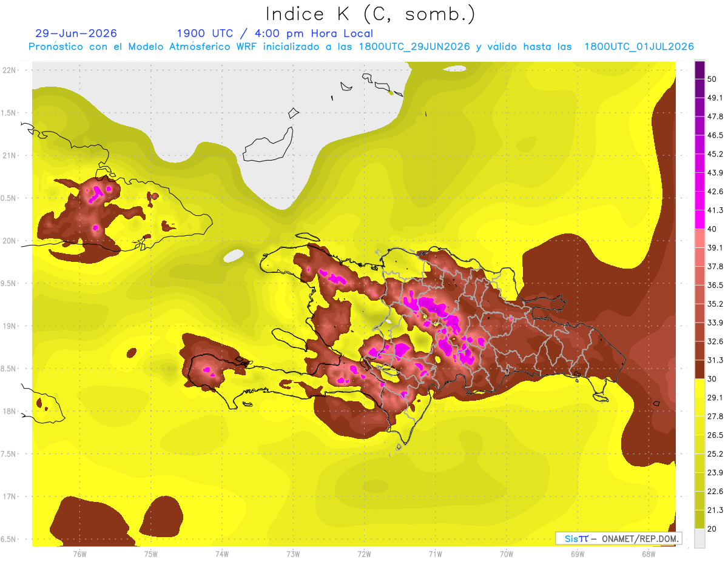Click the "40" colorbar value
Screen dimensions: 728x562
point(712,229)
